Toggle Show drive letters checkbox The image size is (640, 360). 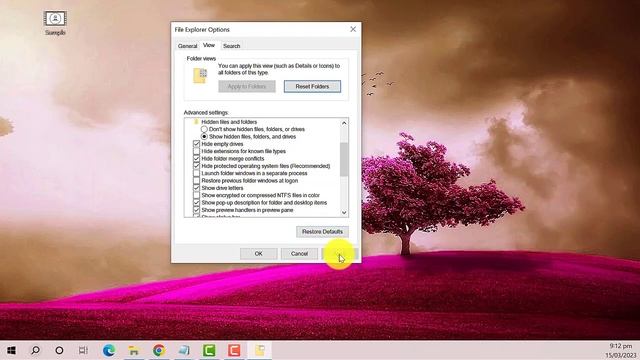196,188
